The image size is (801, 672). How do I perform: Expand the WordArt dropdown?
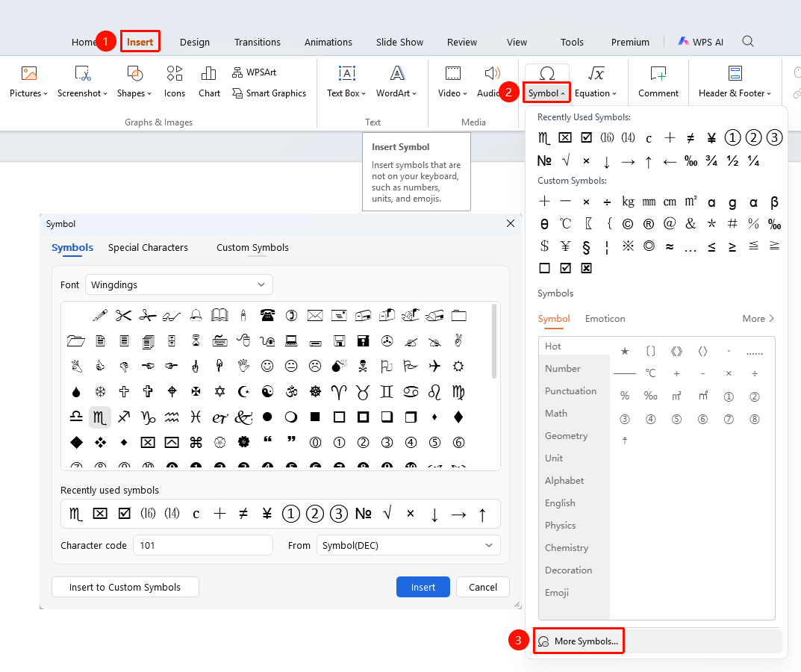(x=396, y=93)
